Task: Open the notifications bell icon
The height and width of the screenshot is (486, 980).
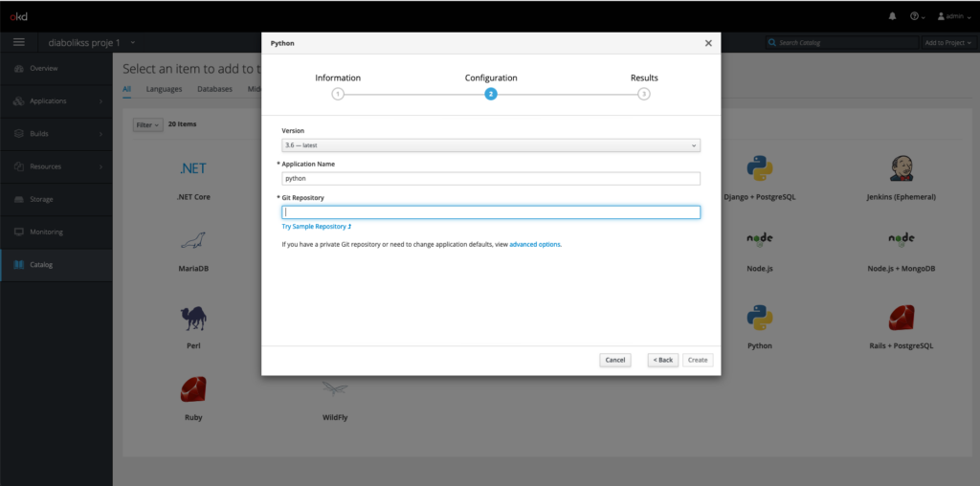Action: pyautogui.click(x=892, y=16)
